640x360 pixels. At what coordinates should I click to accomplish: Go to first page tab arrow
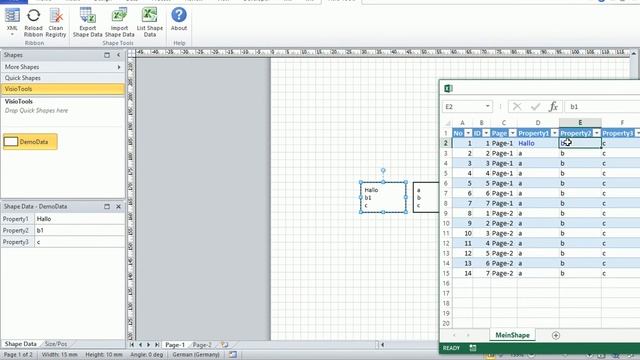click(x=132, y=345)
